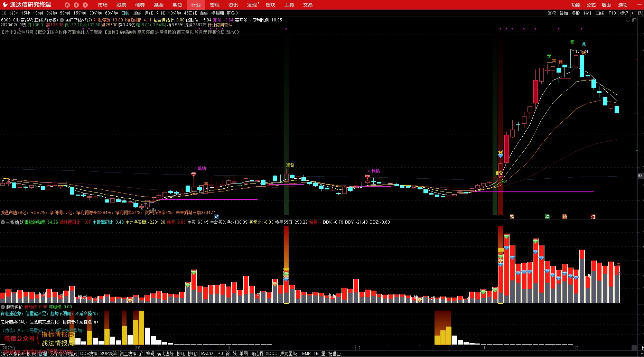Expand 更多 period options
This screenshot has width=644, height=357.
tap(232, 13)
